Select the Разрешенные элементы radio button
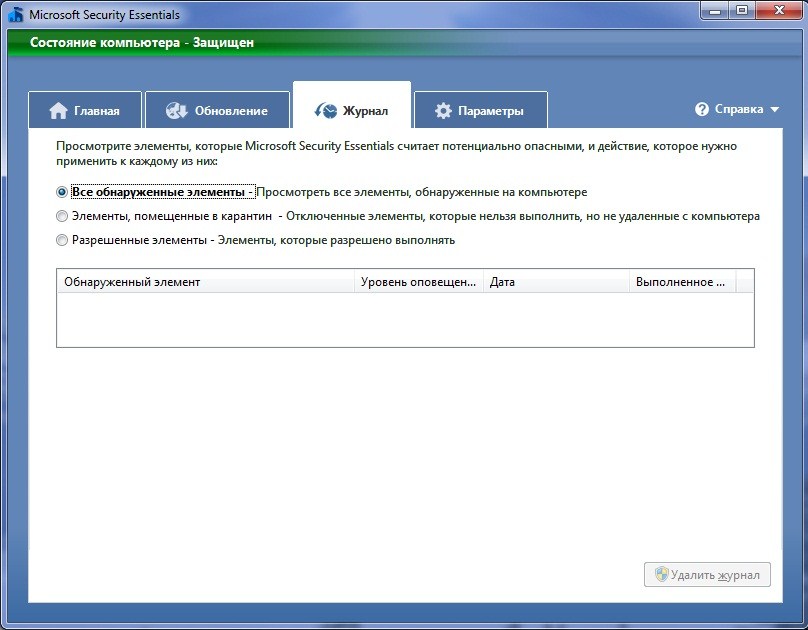 pos(62,240)
